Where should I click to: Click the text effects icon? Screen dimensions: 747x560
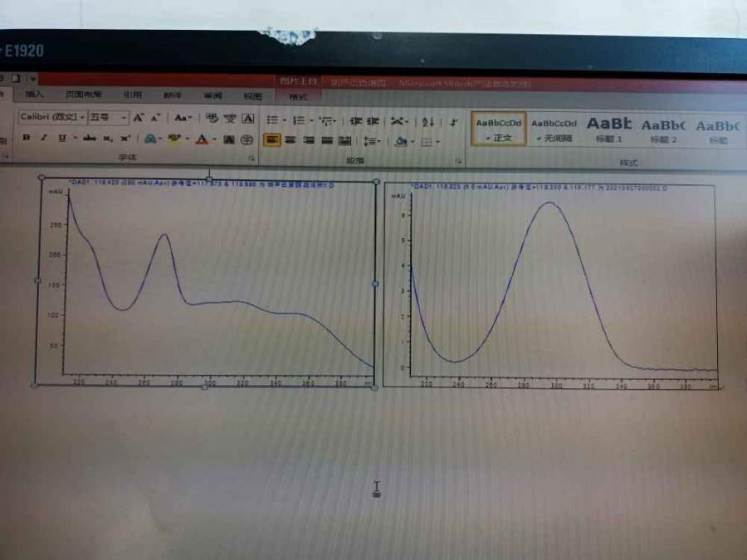(150, 139)
